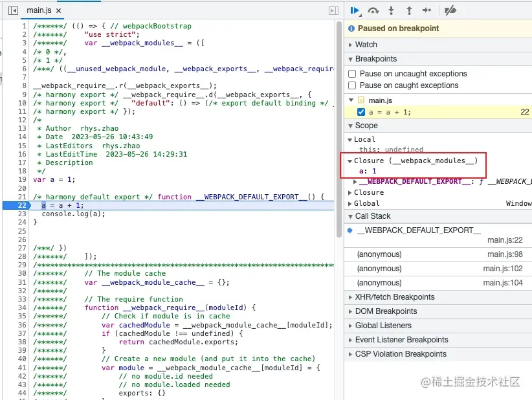Screen dimensions: 532x400
Task: Resume script execution in the debugger
Action: (x=356, y=10)
